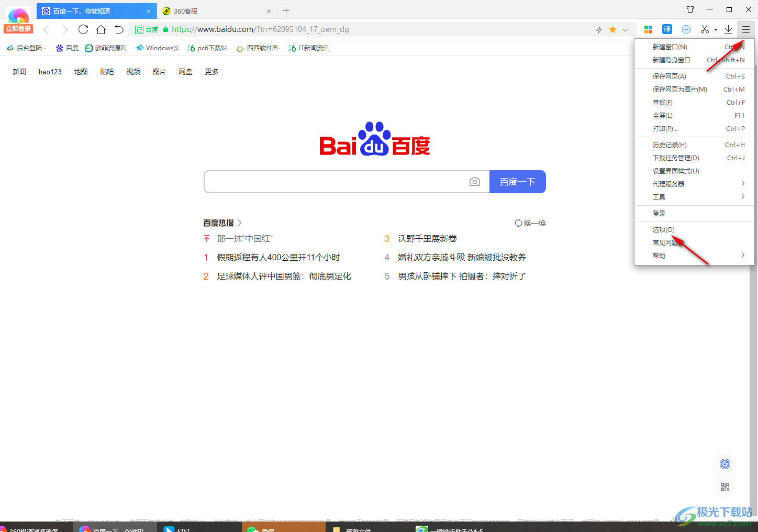Select 下载任务管理(D) menu item

694,158
